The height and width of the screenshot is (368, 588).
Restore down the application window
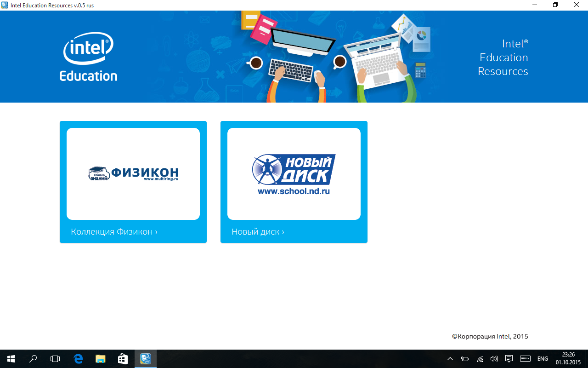pyautogui.click(x=555, y=5)
